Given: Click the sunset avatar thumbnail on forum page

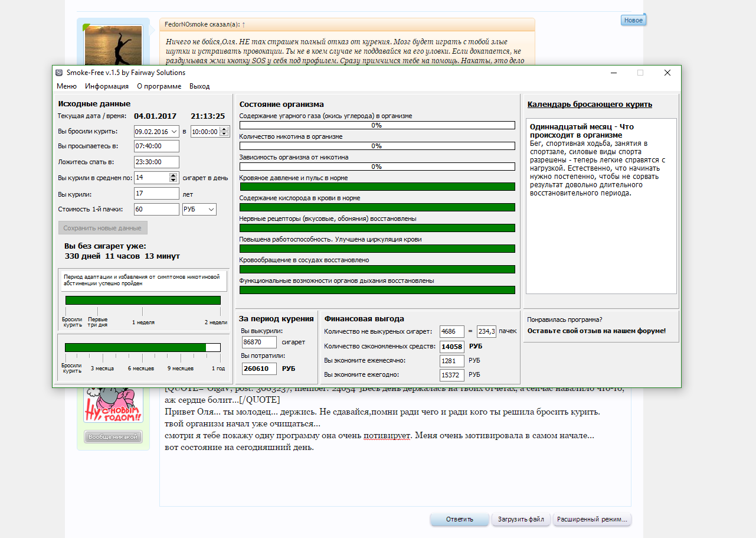Looking at the screenshot, I should [113, 45].
